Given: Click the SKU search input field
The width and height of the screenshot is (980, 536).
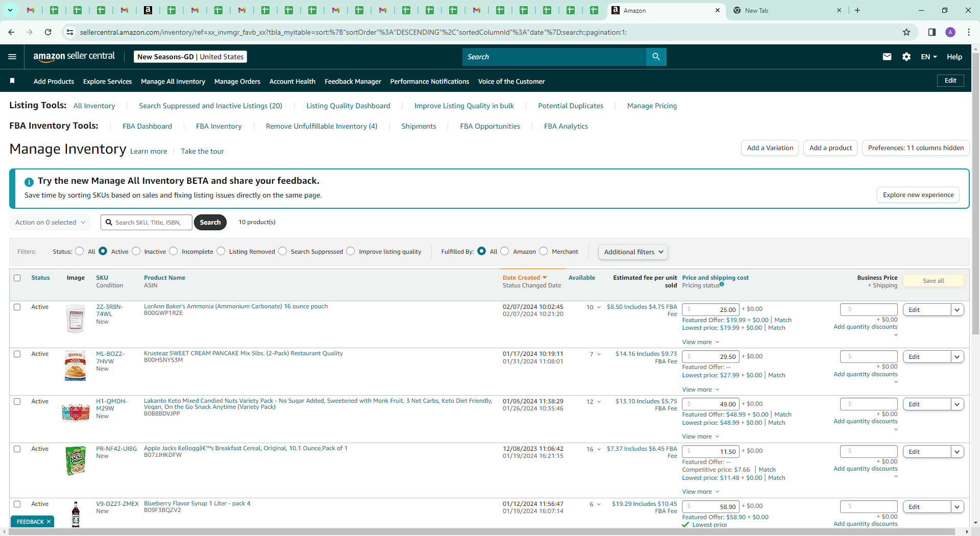Looking at the screenshot, I should (x=146, y=223).
